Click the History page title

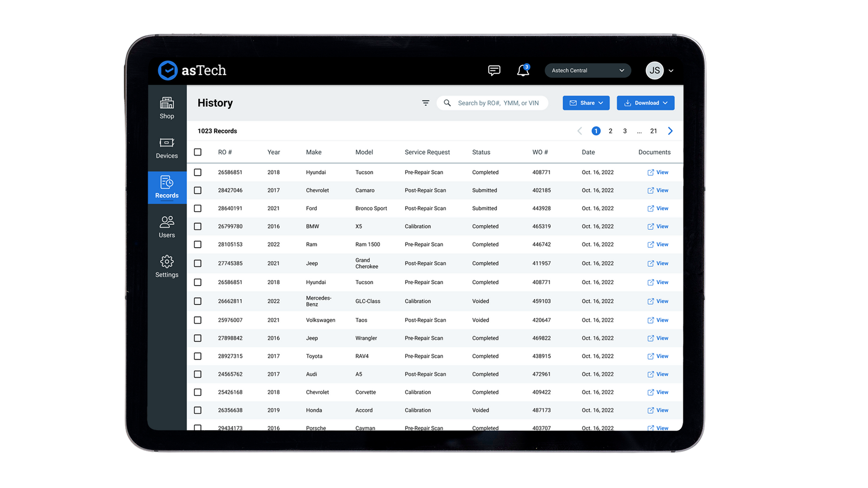tap(215, 103)
